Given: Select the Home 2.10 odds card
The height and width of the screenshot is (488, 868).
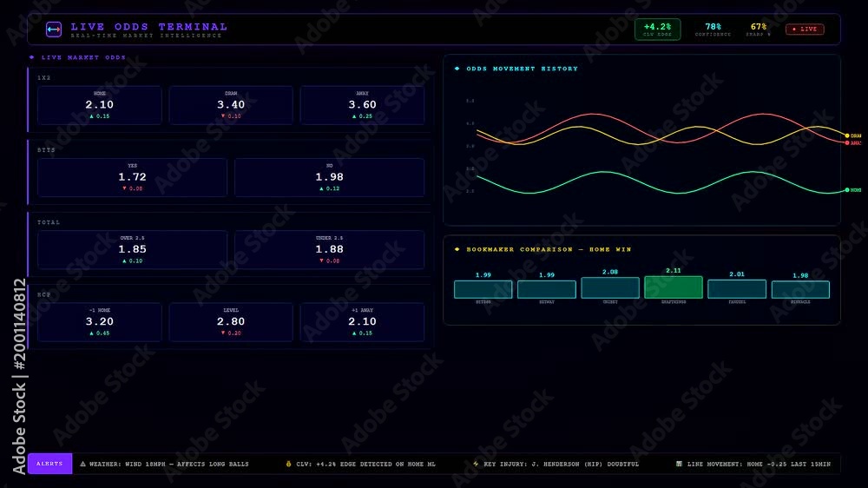Looking at the screenshot, I should (x=100, y=105).
